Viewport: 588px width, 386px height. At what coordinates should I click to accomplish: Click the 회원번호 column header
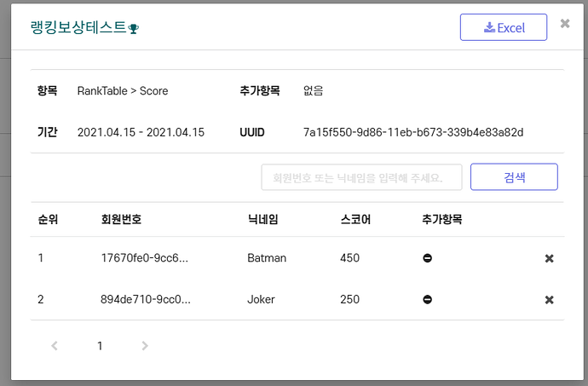coord(121,220)
